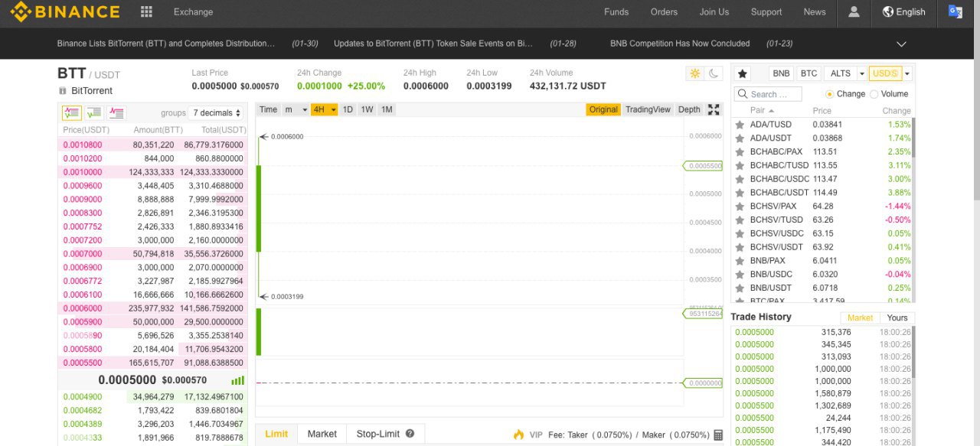Viewport: 980px width, 446px height.
Task: Open the fee calculator icon
Action: [x=717, y=435]
